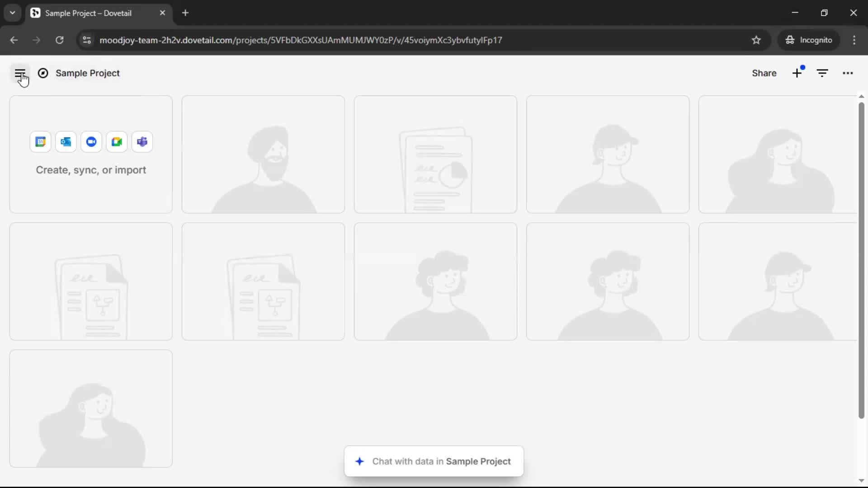Click the Zoom integration icon
The height and width of the screenshot is (488, 868).
(91, 142)
